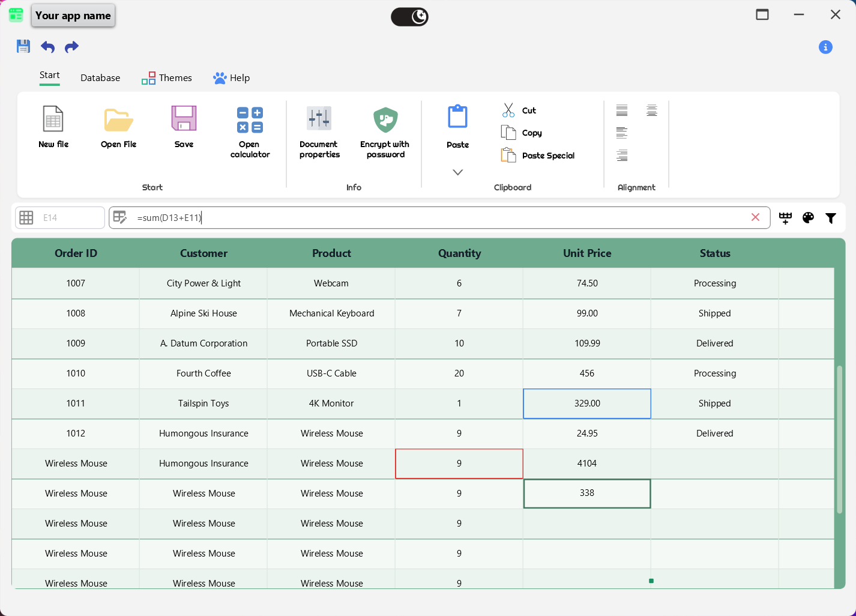Click the blue floppy save icon in quick toolbar
Image resolution: width=856 pixels, height=616 pixels.
coord(23,46)
